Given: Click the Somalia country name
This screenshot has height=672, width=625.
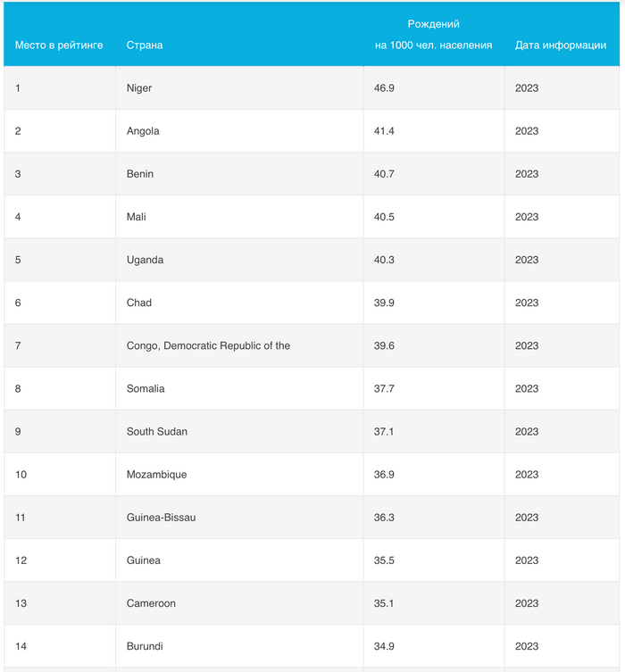Looking at the screenshot, I should pos(146,388).
